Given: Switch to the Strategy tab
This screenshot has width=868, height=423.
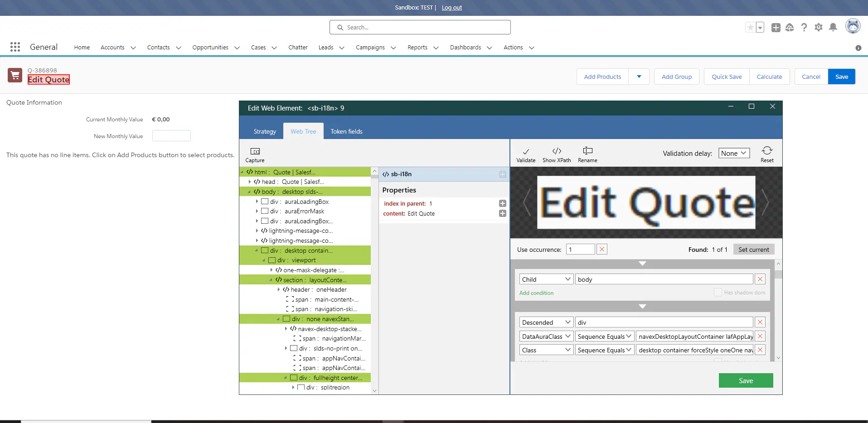Looking at the screenshot, I should coord(265,132).
